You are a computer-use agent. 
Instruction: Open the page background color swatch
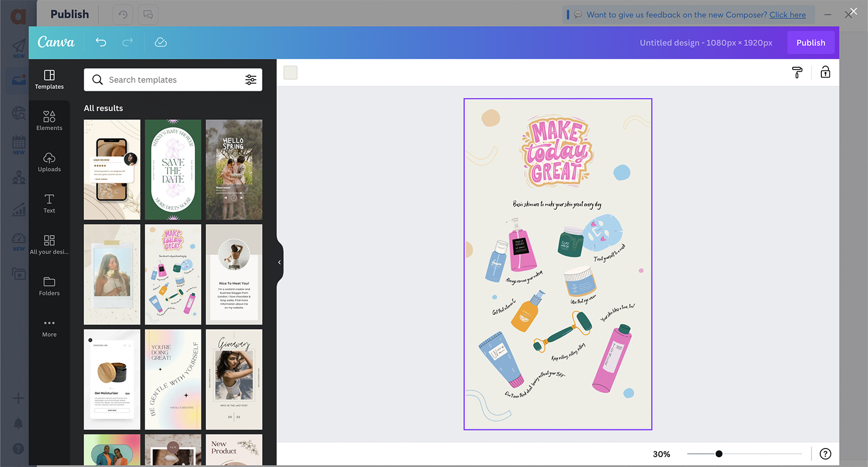[290, 73]
